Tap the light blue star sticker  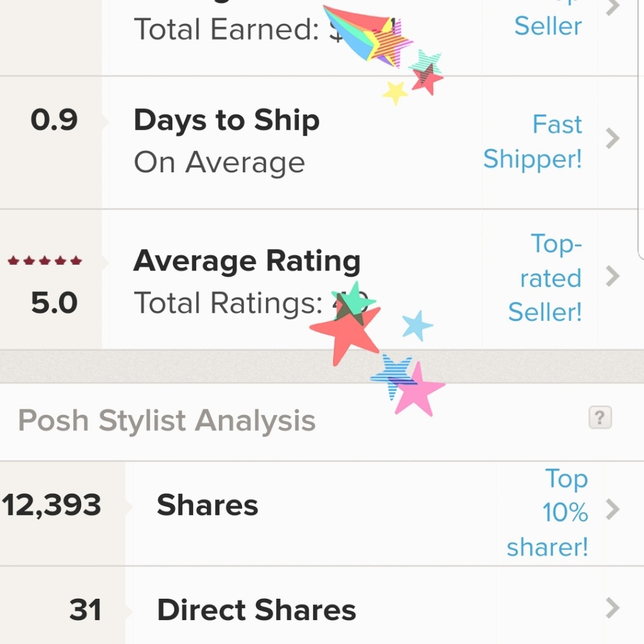[417, 325]
